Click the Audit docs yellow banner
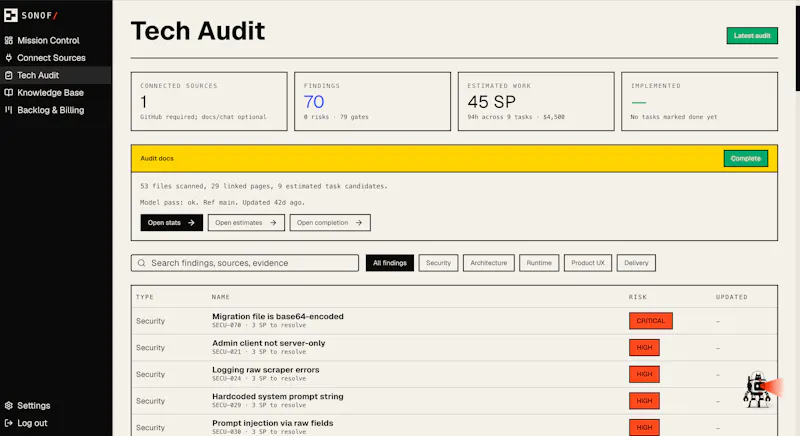Viewport: 800px width, 436px height. tap(454, 159)
